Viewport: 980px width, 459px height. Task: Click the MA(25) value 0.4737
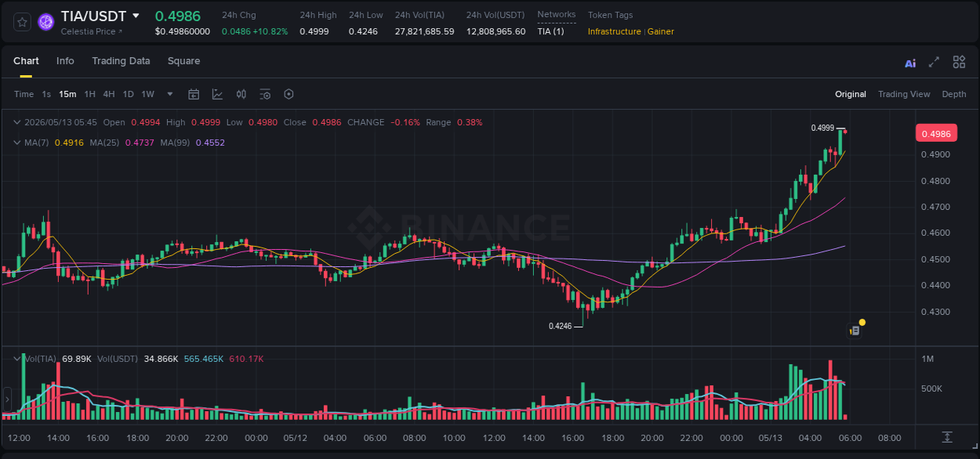tap(140, 143)
